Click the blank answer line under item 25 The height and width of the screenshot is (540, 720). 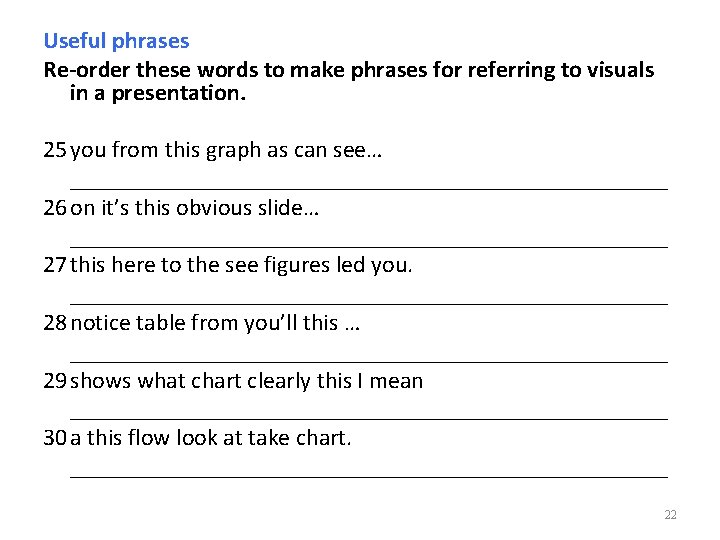click(x=368, y=187)
